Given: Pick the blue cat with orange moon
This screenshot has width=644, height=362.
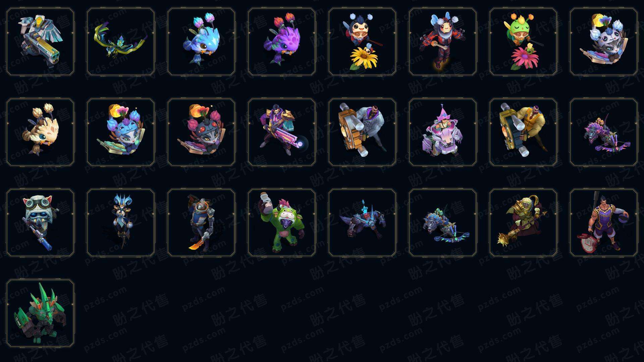Looking at the screenshot, I should tap(121, 132).
